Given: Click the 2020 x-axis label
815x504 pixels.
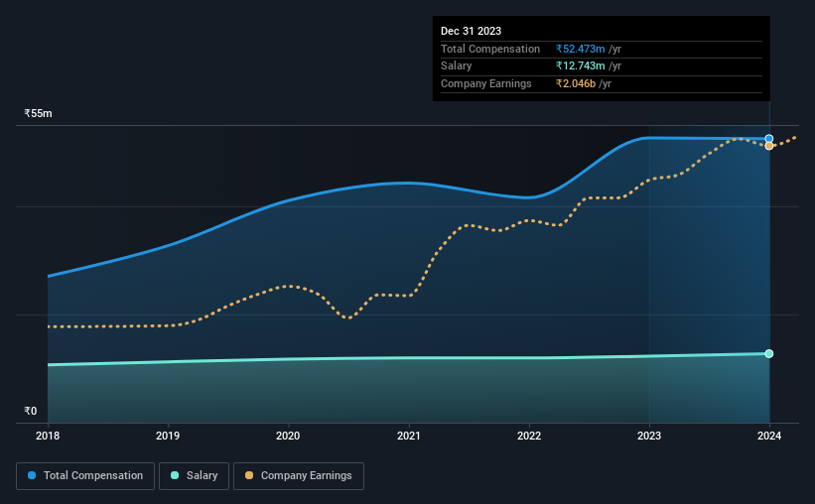Looking at the screenshot, I should point(288,436).
